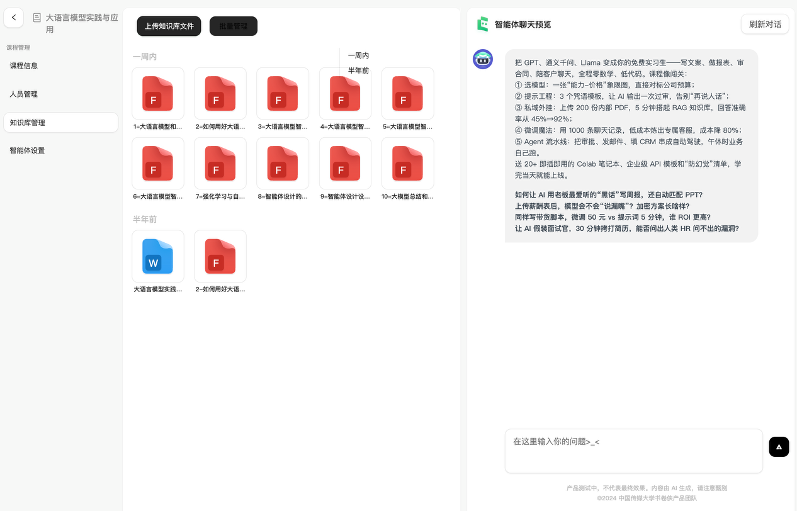Switch to 智能体设置 page
The width and height of the screenshot is (798, 512).
click(x=27, y=150)
